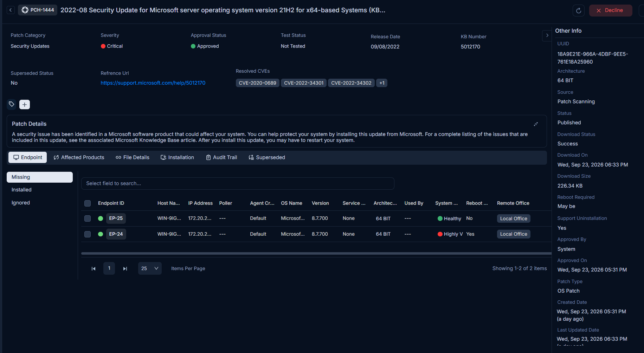
Task: Go to the first page of results
Action: point(94,269)
